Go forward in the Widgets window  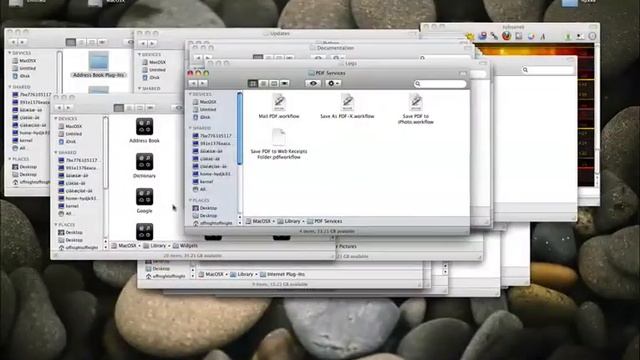click(68, 108)
